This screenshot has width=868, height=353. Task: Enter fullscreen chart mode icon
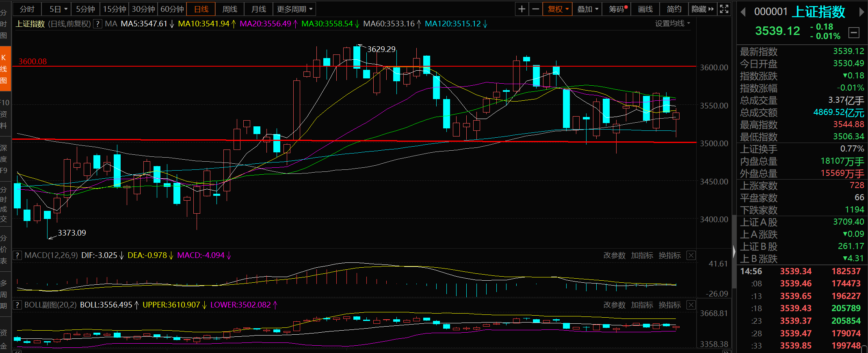(x=724, y=9)
